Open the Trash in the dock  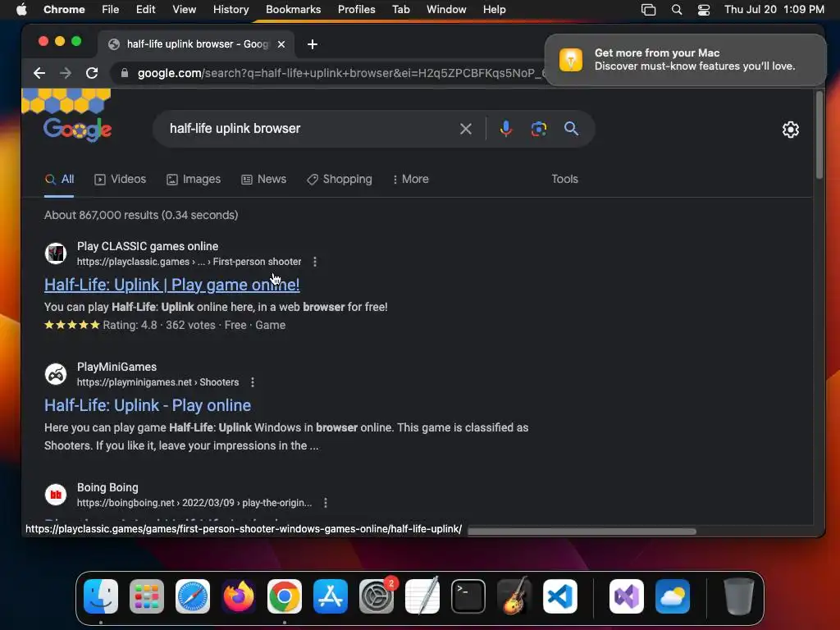[x=739, y=596]
